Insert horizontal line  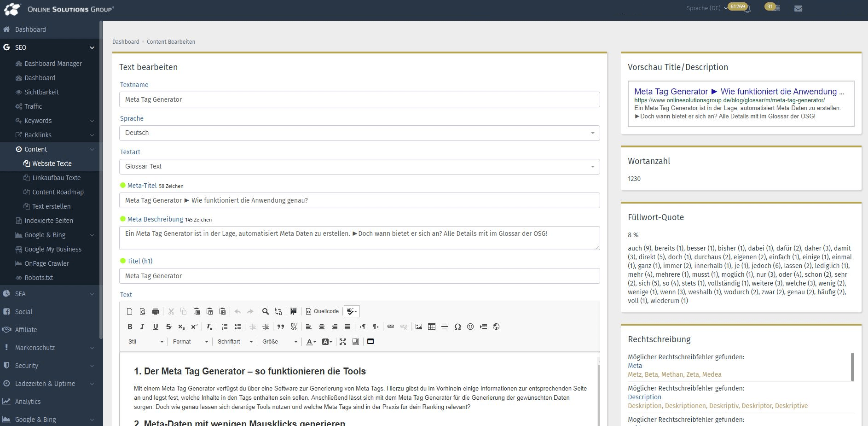coord(445,327)
